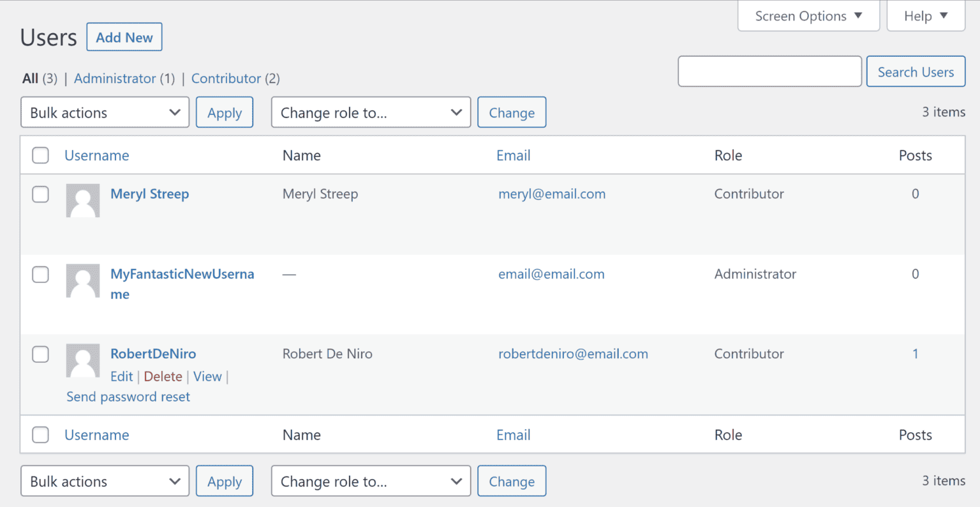
Task: Email meryl@email.com via link
Action: (x=552, y=194)
